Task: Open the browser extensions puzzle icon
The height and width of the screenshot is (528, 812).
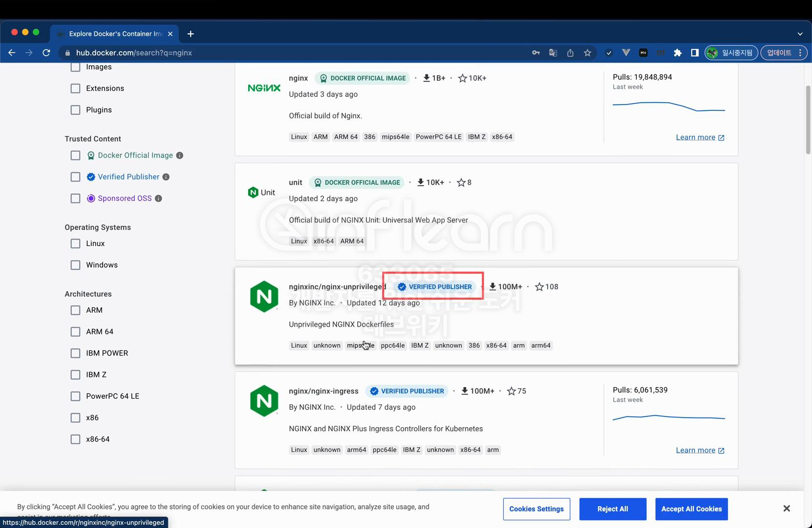Action: (678, 53)
